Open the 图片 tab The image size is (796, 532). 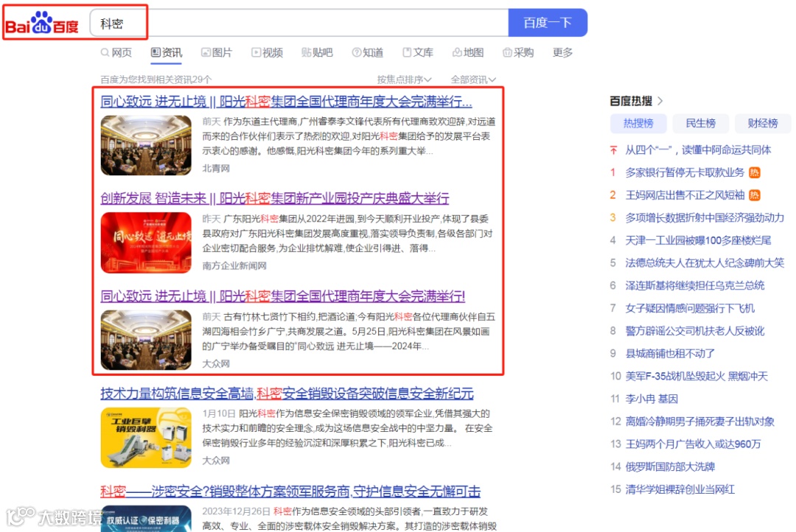click(217, 52)
